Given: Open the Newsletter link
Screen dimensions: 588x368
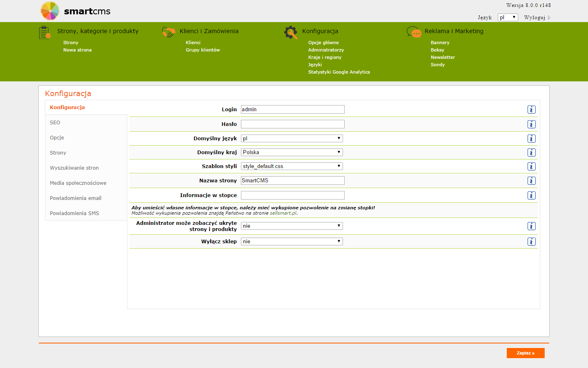Looking at the screenshot, I should pyautogui.click(x=443, y=57).
